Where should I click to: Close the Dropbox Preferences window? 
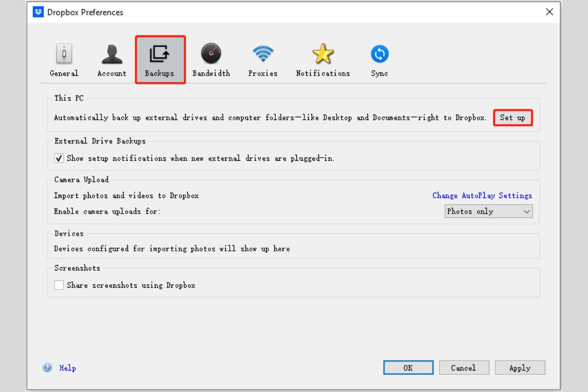pyautogui.click(x=550, y=12)
